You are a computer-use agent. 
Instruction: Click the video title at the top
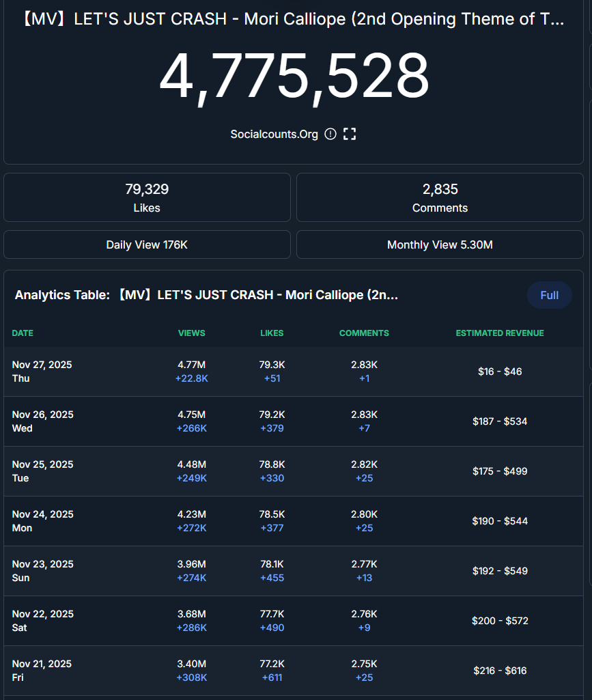tap(294, 19)
